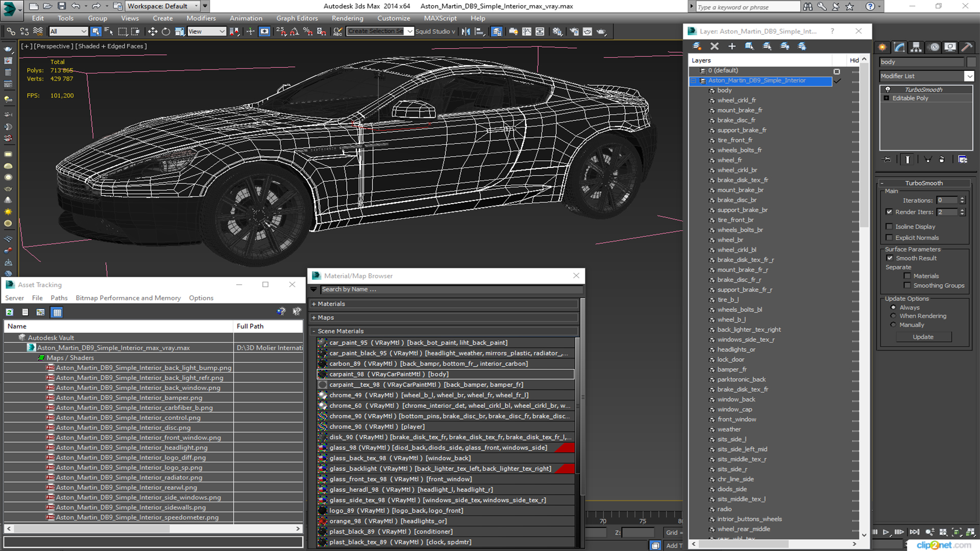Open the Modifiers menu
This screenshot has height=551, width=980.
[x=201, y=18]
